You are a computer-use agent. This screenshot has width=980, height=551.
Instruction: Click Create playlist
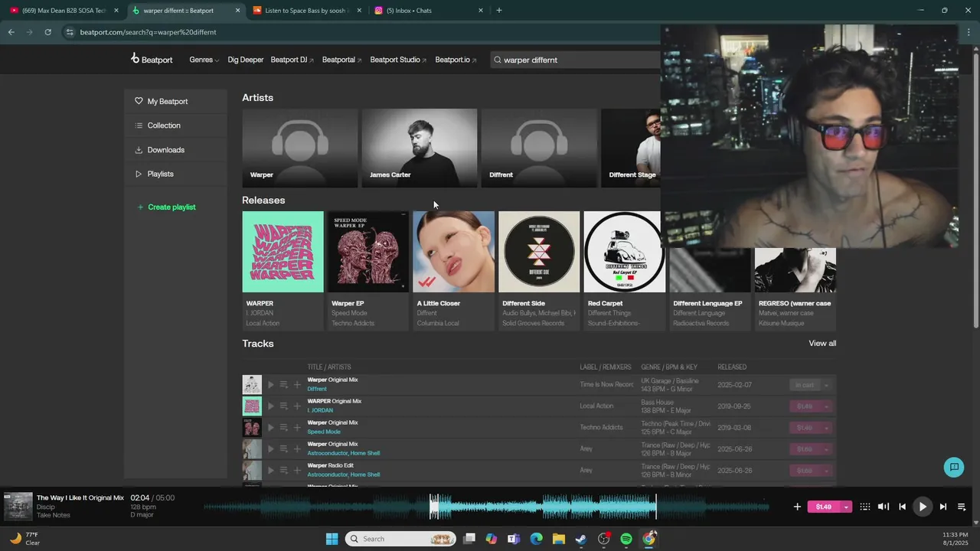[x=166, y=207]
